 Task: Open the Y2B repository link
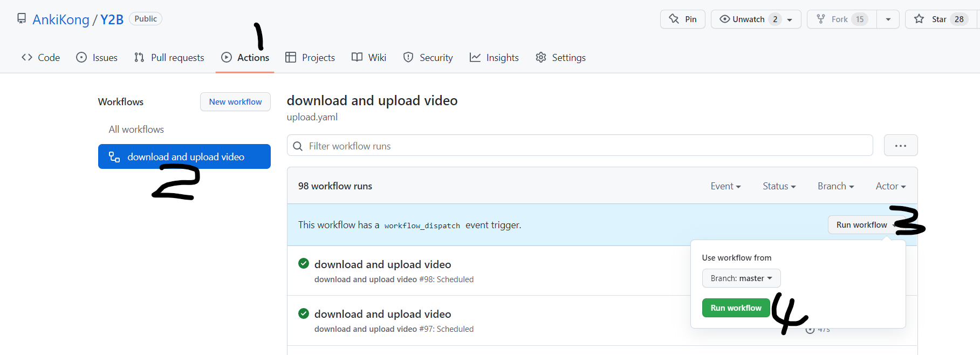(112, 19)
